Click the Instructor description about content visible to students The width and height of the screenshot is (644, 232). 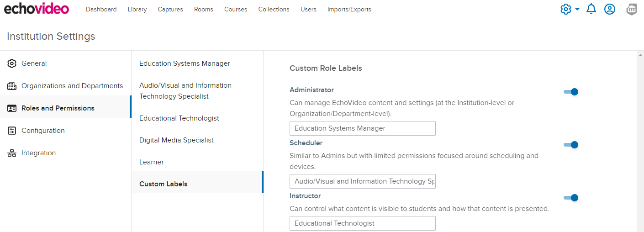pos(419,209)
